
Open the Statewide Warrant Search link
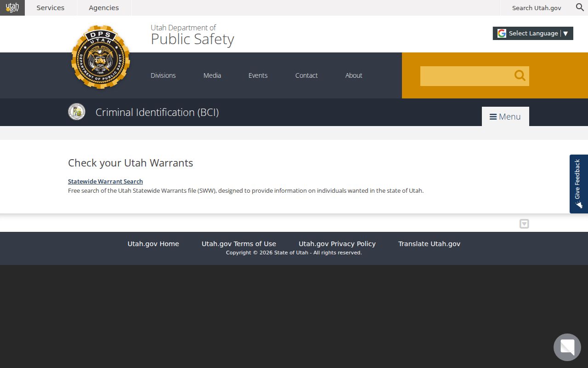[x=105, y=181]
